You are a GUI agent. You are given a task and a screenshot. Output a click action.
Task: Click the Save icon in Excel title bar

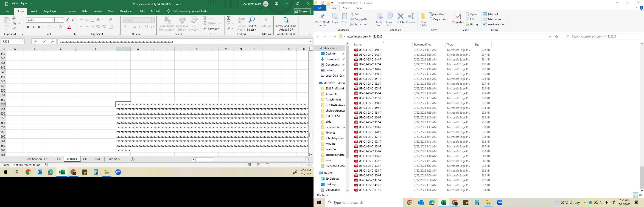pos(6,4)
